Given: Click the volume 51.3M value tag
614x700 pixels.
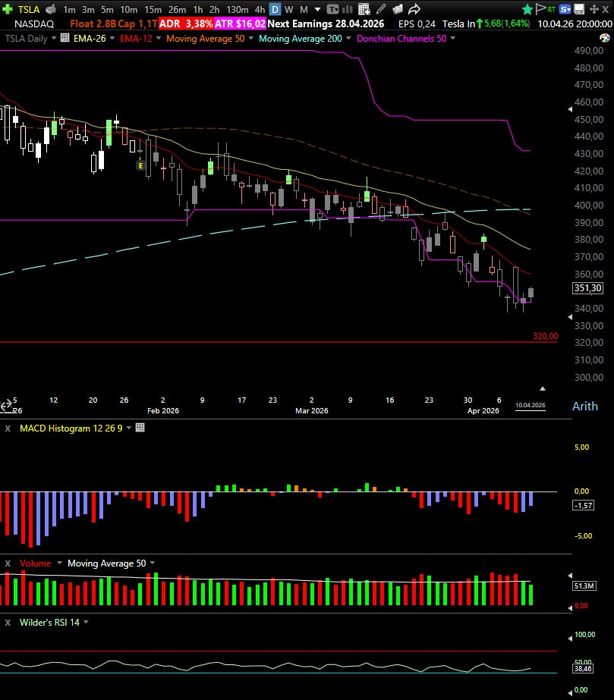Looking at the screenshot, I should tap(584, 585).
